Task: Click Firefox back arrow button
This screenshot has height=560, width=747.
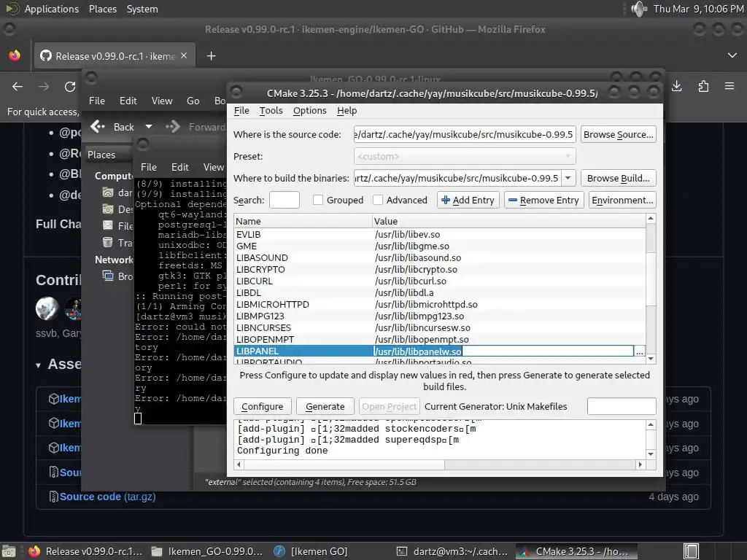Action: 18,86
